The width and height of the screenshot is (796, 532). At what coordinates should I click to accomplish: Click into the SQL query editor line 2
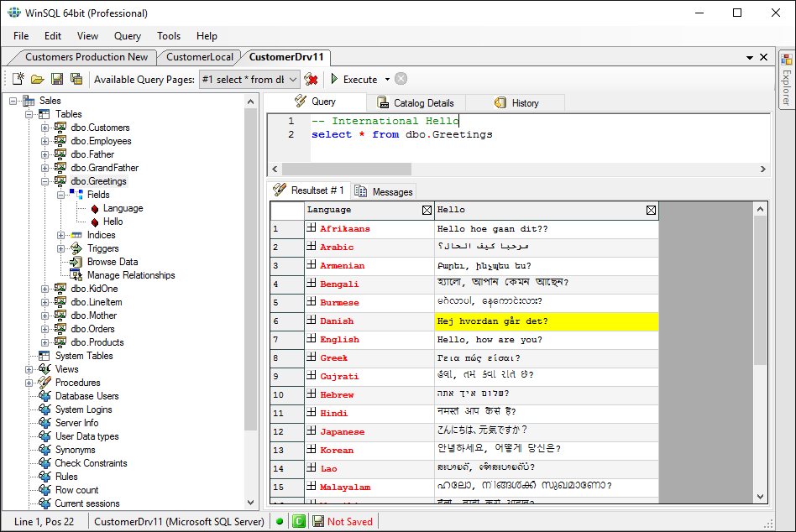[401, 134]
